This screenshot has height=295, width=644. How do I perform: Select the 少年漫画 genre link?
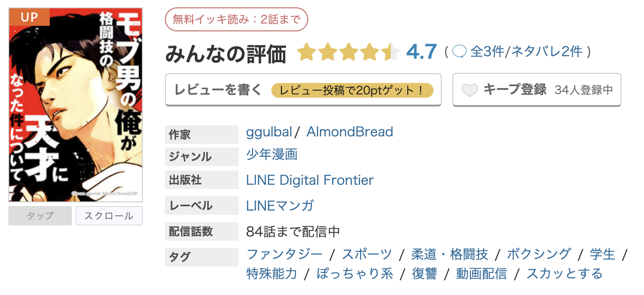pyautogui.click(x=272, y=154)
